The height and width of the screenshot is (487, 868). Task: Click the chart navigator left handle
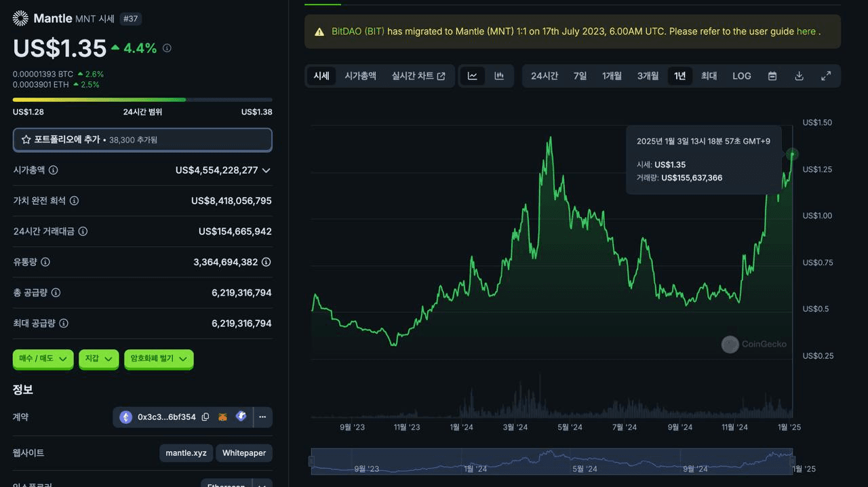(311, 461)
